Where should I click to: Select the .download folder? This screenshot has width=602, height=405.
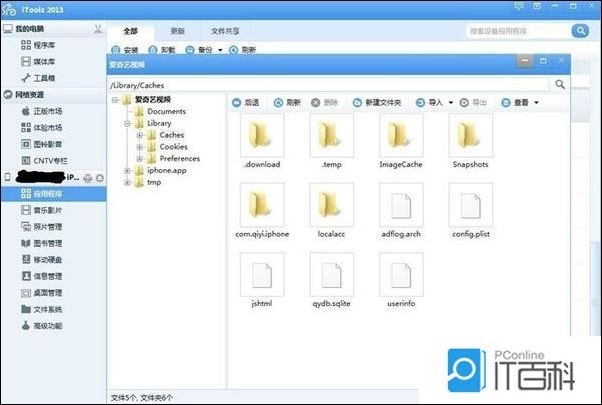(x=262, y=141)
